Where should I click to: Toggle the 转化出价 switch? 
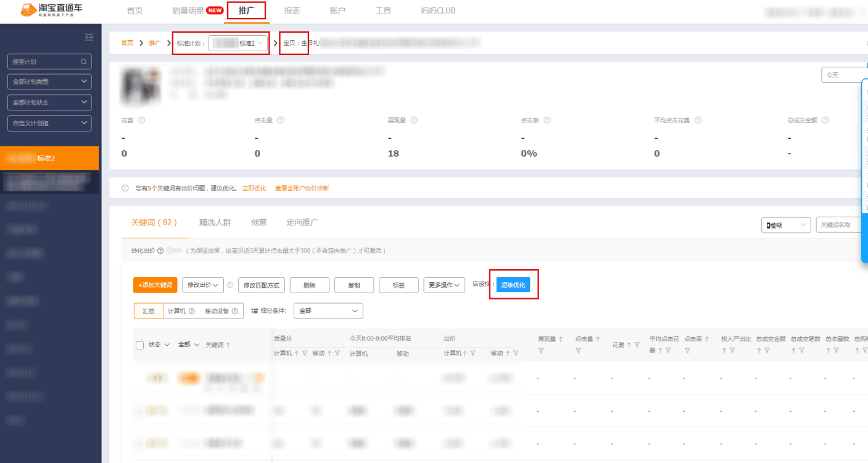point(174,251)
